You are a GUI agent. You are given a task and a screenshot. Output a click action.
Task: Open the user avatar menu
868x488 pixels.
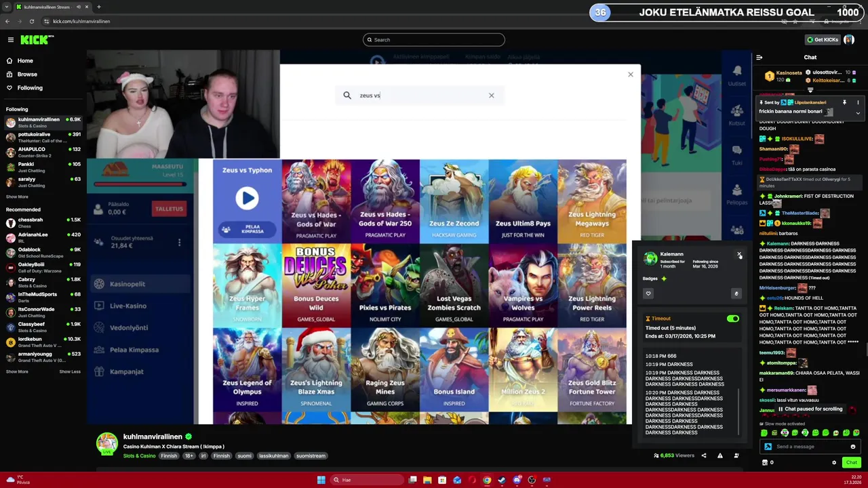pos(849,40)
